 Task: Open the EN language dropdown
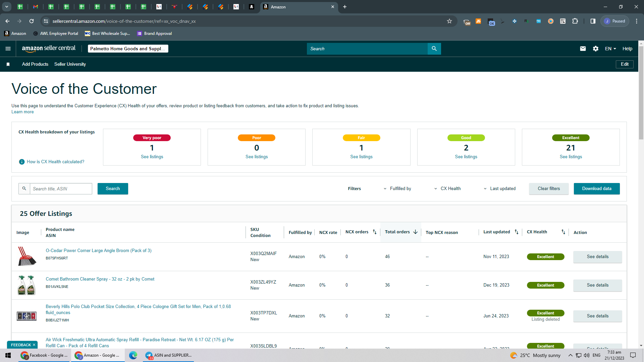tap(610, 49)
